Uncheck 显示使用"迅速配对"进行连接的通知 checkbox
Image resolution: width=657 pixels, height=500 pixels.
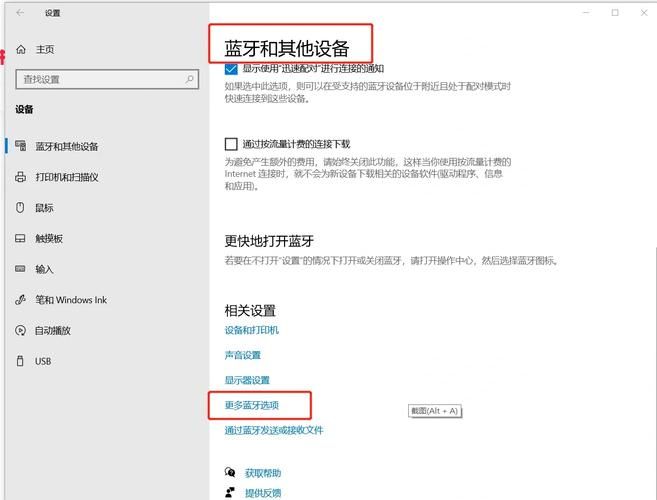coord(231,68)
